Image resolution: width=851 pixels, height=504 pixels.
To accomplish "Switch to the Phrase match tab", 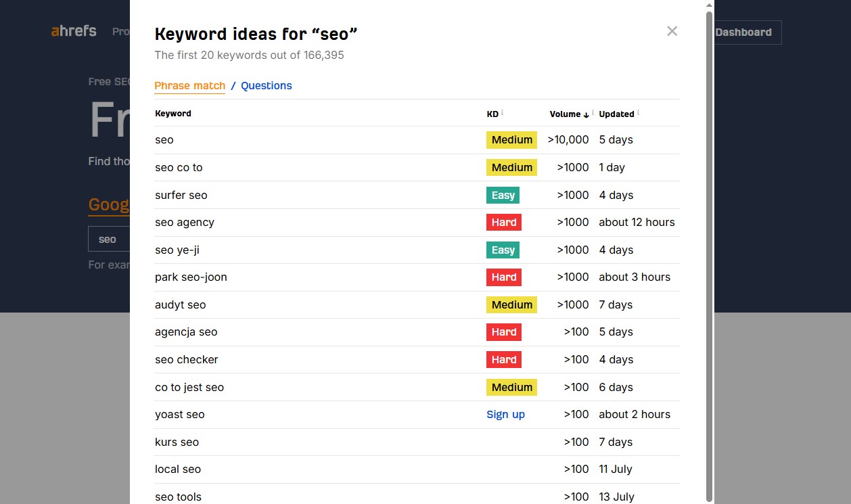I will tap(190, 86).
